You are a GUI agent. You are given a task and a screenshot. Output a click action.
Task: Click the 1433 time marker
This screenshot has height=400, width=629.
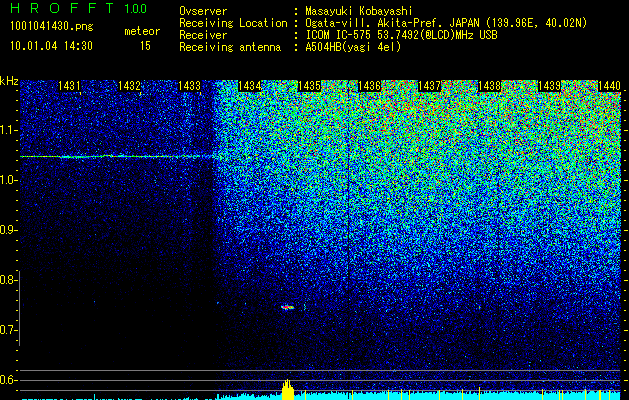[x=189, y=86]
